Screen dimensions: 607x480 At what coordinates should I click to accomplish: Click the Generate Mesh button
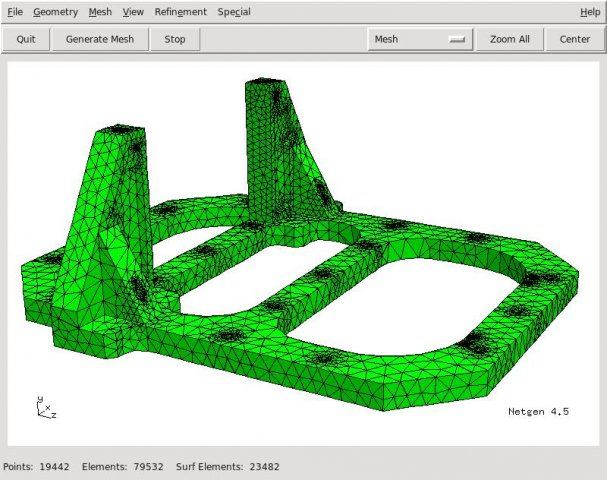coord(99,39)
